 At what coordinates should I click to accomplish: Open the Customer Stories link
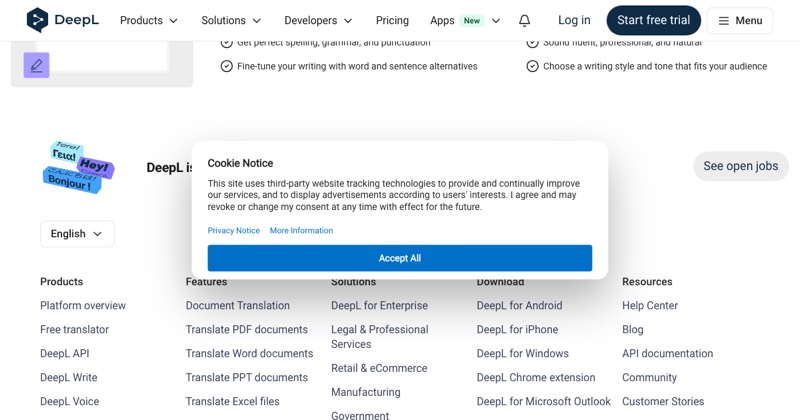click(x=663, y=402)
